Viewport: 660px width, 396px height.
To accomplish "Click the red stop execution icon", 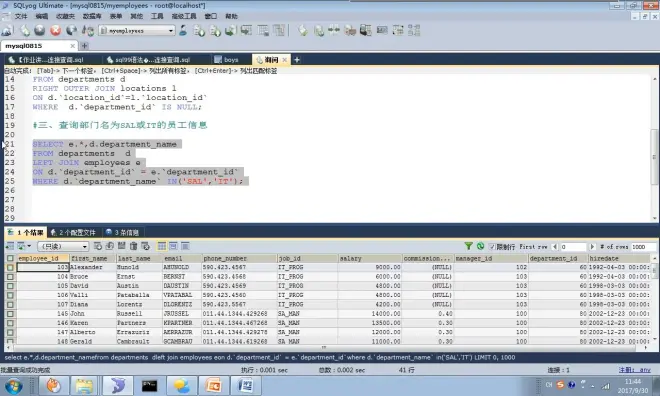I will point(55,30).
